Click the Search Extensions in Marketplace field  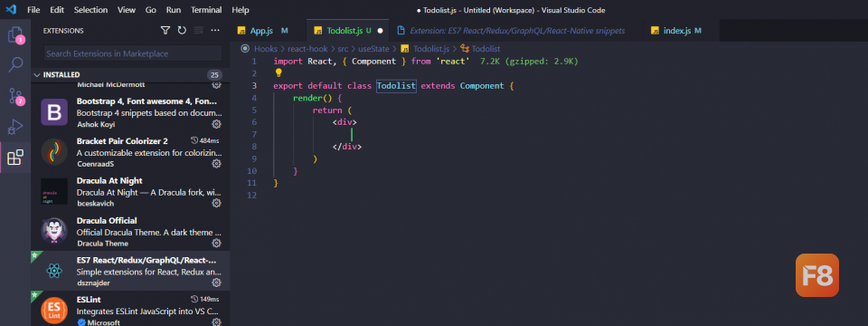pyautogui.click(x=133, y=53)
